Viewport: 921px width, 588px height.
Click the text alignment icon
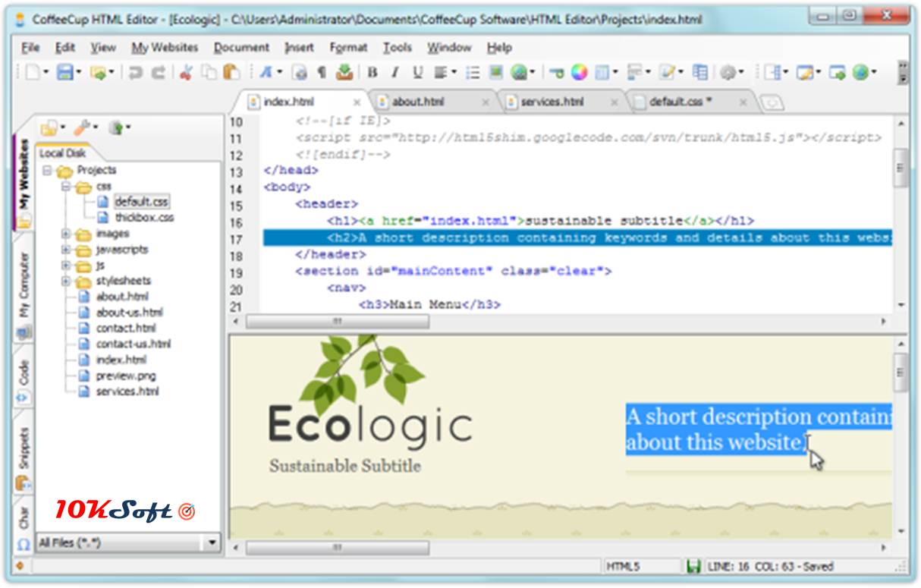point(440,73)
